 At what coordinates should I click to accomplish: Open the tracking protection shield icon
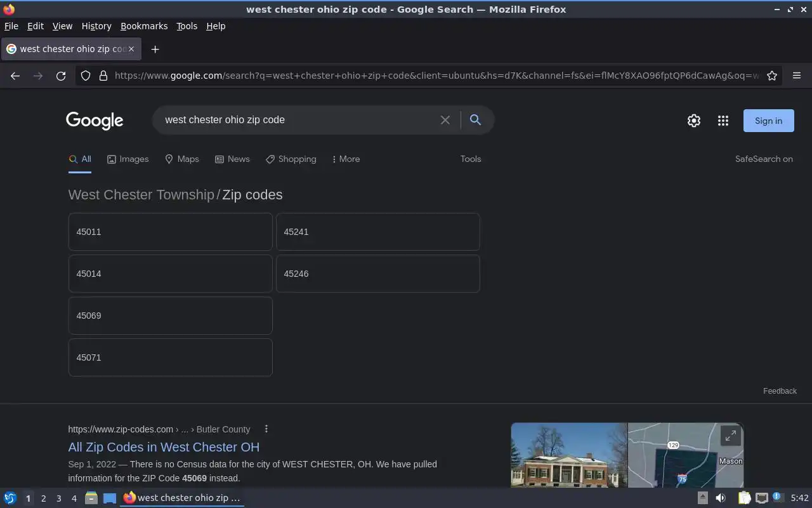(86, 76)
